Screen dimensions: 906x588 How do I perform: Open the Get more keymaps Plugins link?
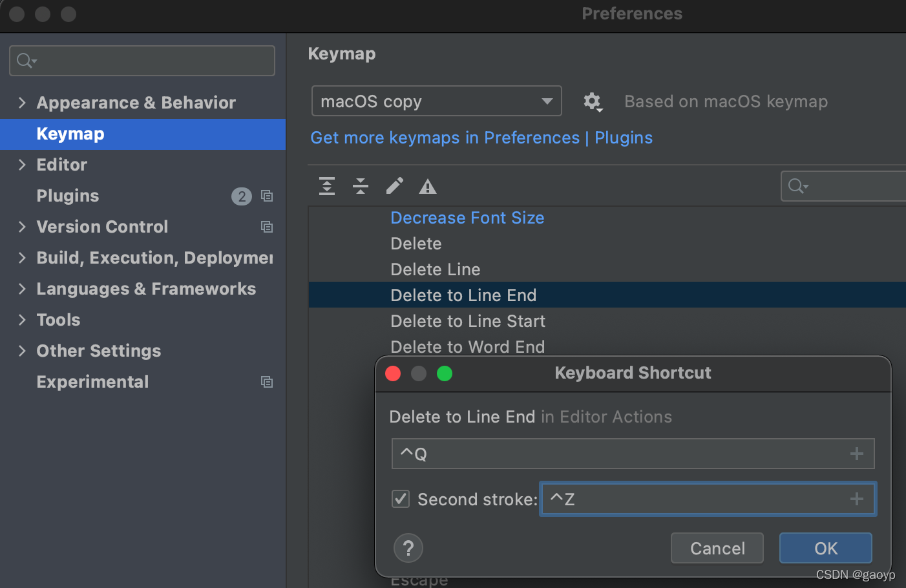click(481, 138)
